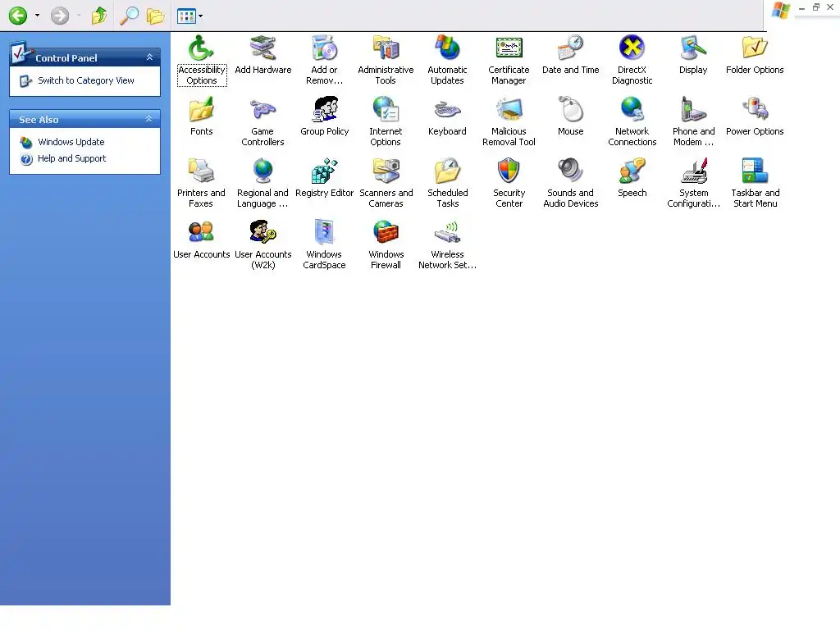
Task: Open Wireless Network Setup wizard
Action: (447, 244)
